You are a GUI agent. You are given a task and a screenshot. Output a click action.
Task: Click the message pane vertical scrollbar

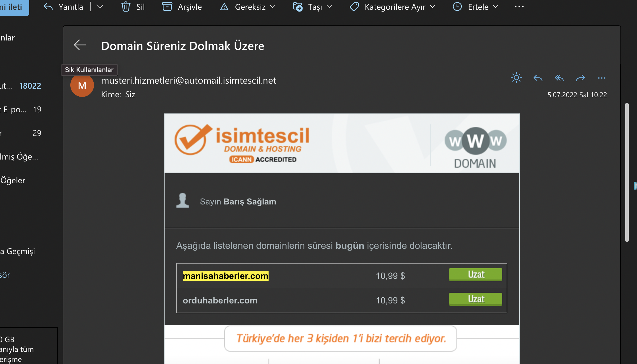click(x=627, y=173)
